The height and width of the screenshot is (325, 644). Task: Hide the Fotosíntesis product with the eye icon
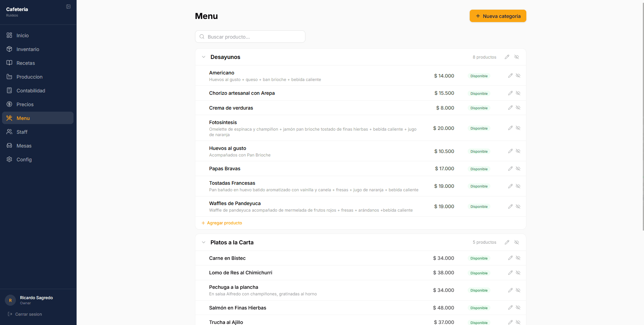518,128
